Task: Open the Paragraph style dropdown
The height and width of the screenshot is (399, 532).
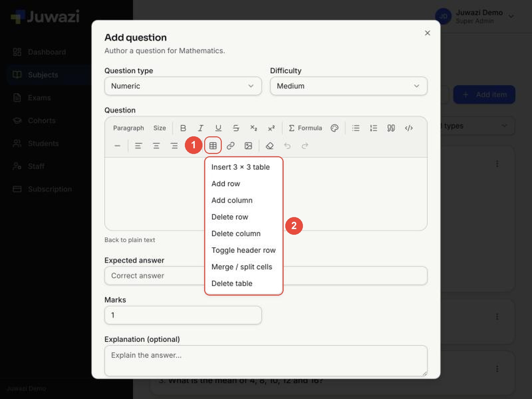Action: click(128, 128)
